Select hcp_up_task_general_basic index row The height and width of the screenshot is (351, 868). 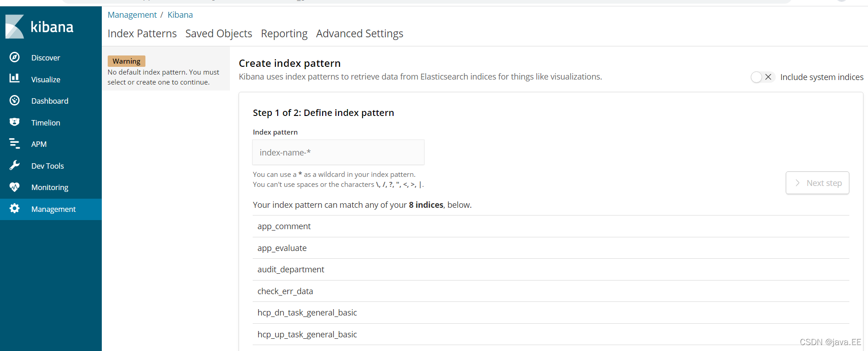pos(551,334)
